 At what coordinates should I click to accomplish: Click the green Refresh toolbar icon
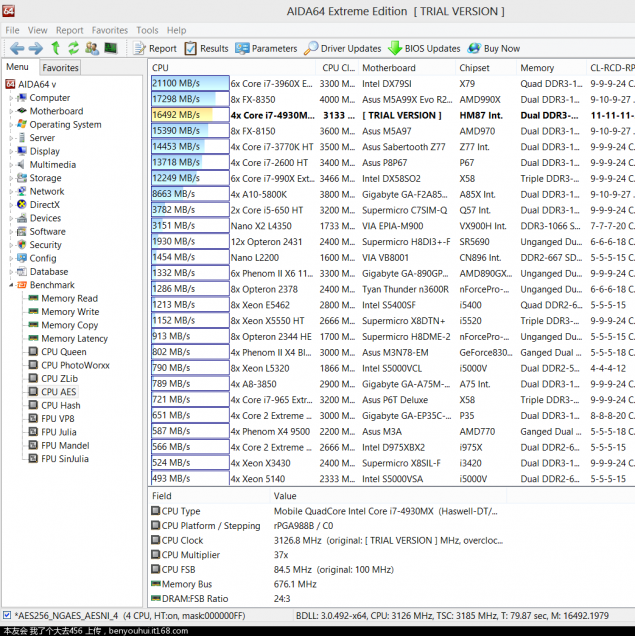point(73,48)
